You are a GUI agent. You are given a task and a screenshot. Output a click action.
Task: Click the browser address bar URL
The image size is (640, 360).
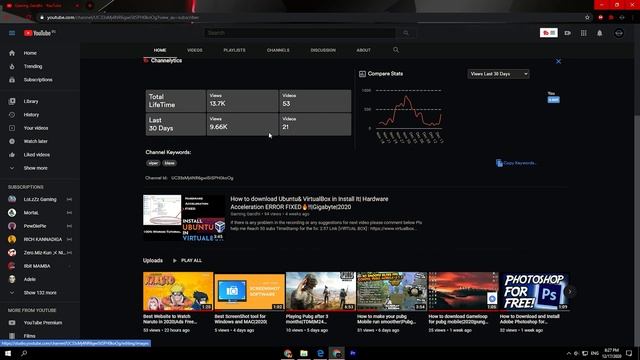[x=122, y=18]
